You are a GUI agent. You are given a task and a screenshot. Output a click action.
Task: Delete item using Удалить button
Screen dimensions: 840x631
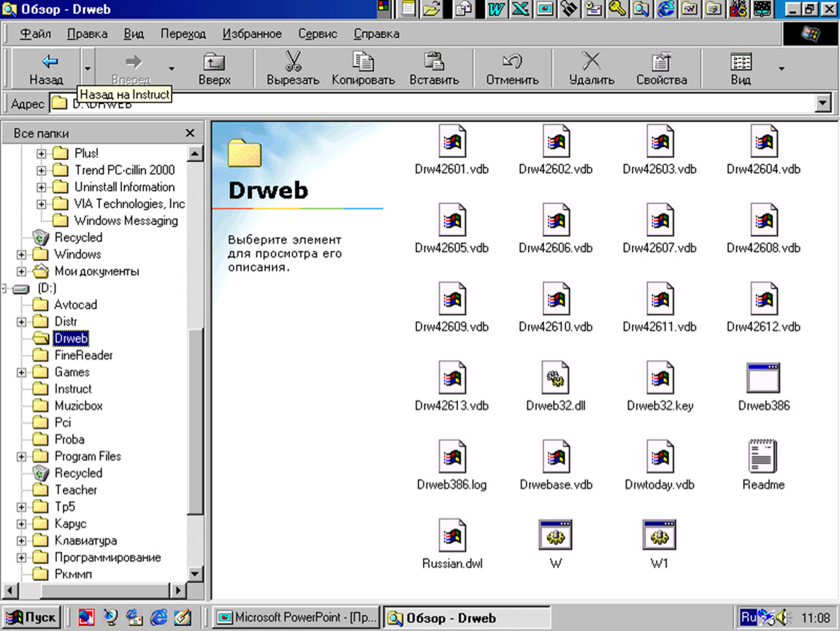(x=592, y=68)
